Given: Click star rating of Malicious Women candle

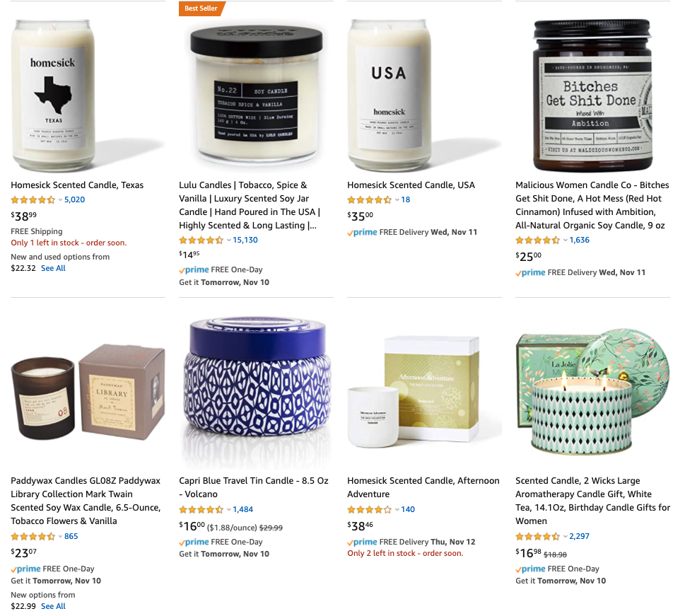Looking at the screenshot, I should (538, 240).
